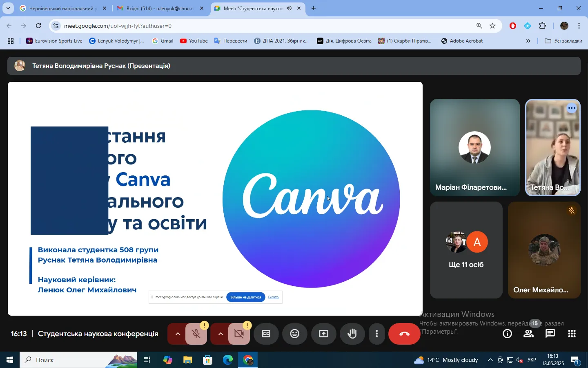Open meeting details info icon
This screenshot has height=368, width=588.
pyautogui.click(x=507, y=334)
